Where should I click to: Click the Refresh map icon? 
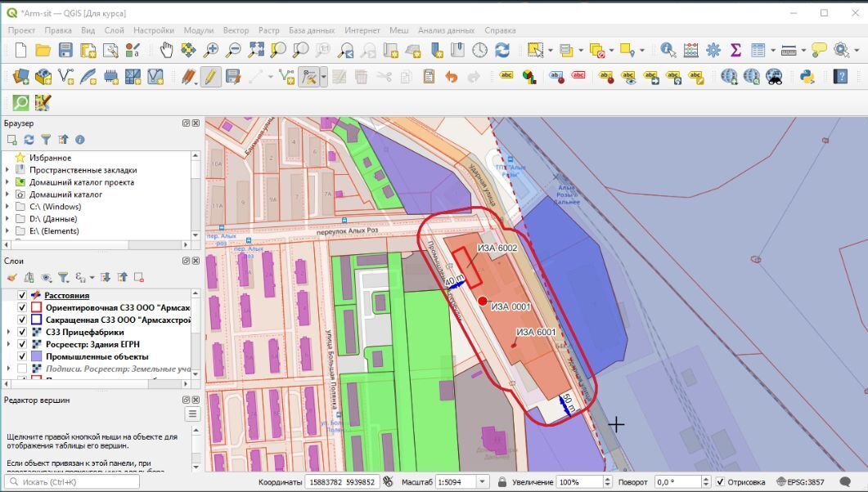[x=501, y=50]
